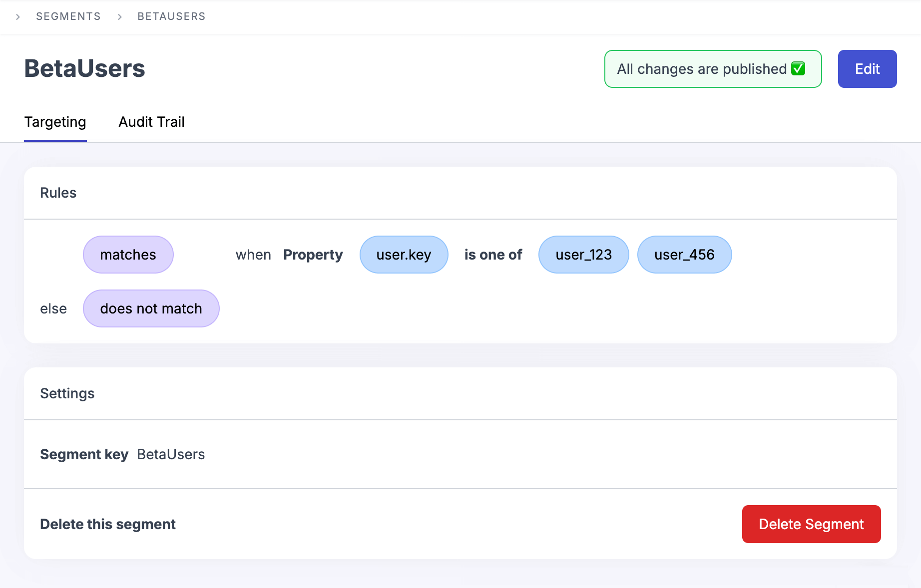Click the Settings section header
Image resolution: width=921 pixels, height=588 pixels.
tap(67, 393)
